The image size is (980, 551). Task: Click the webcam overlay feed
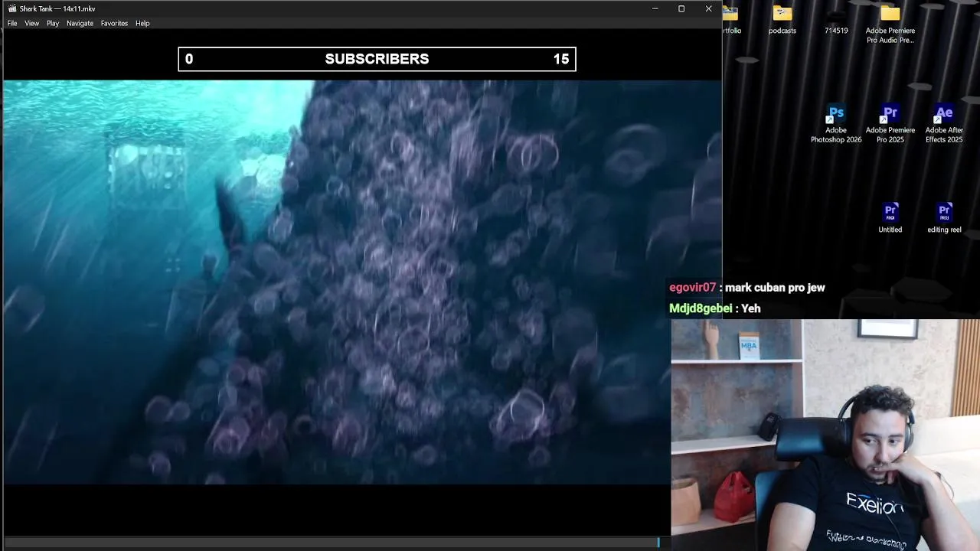tap(825, 435)
